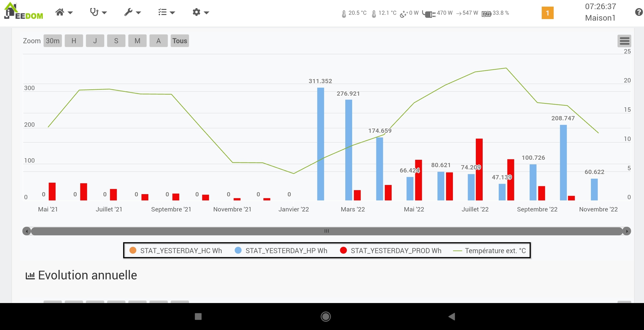Select the 30m zoom range
Viewport: 644px width, 330px height.
(x=53, y=41)
